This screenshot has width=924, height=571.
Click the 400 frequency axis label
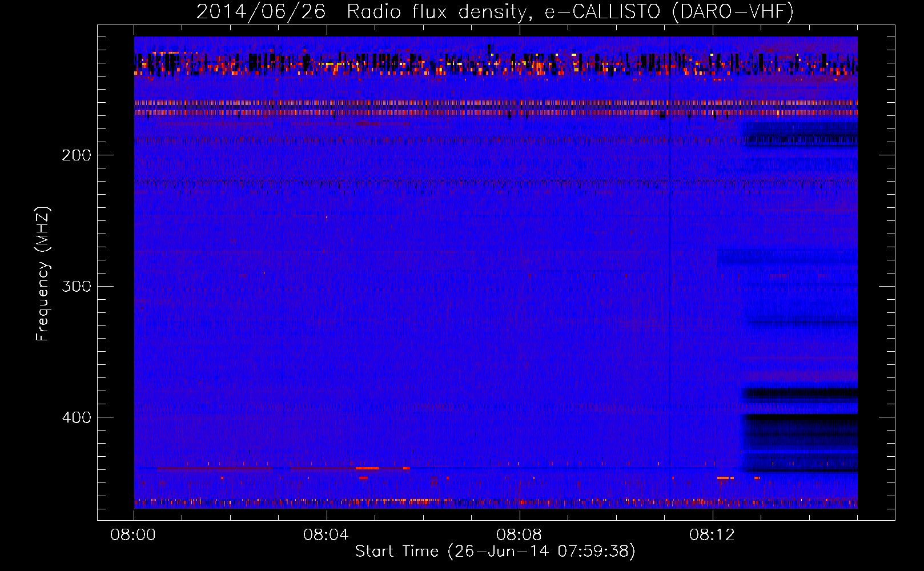(77, 417)
